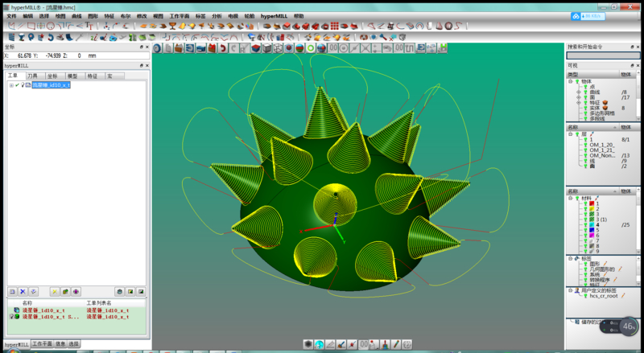Open the 曲线 menu
The width and height of the screenshot is (644, 353).
pyautogui.click(x=76, y=16)
